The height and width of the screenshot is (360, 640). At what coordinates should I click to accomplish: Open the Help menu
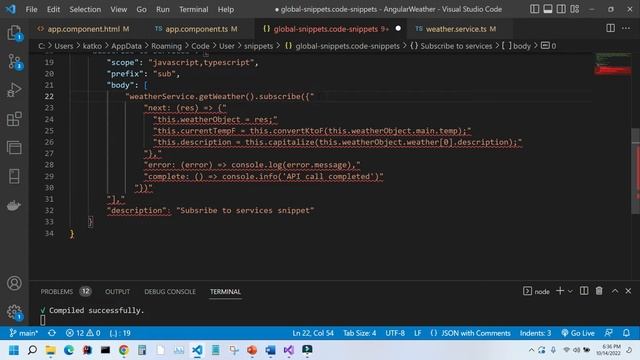coord(226,9)
